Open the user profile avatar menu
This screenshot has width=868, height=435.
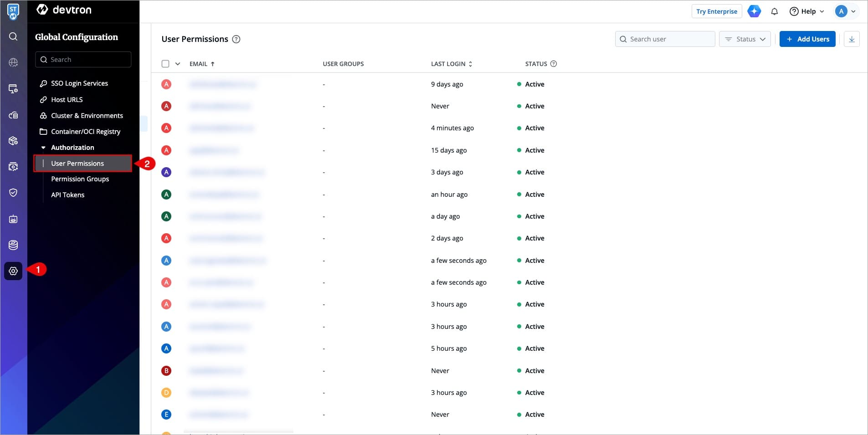[845, 11]
